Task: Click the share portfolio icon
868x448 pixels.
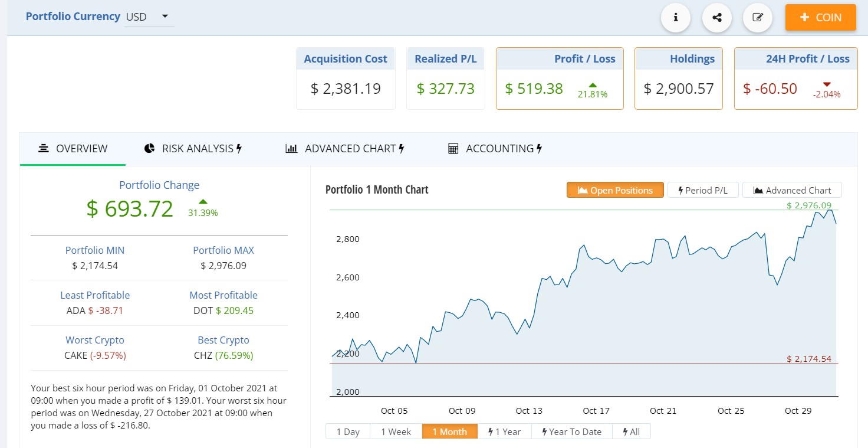Action: [717, 18]
